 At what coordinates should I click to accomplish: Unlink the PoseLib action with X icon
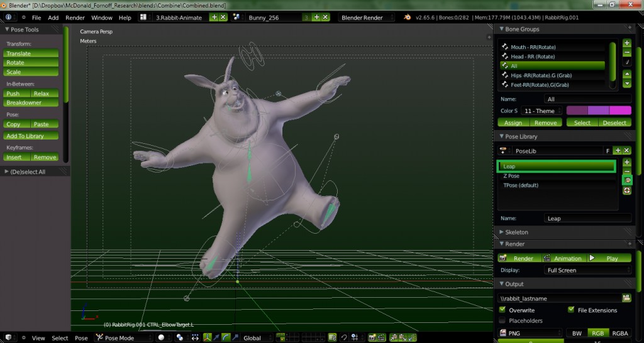click(627, 151)
